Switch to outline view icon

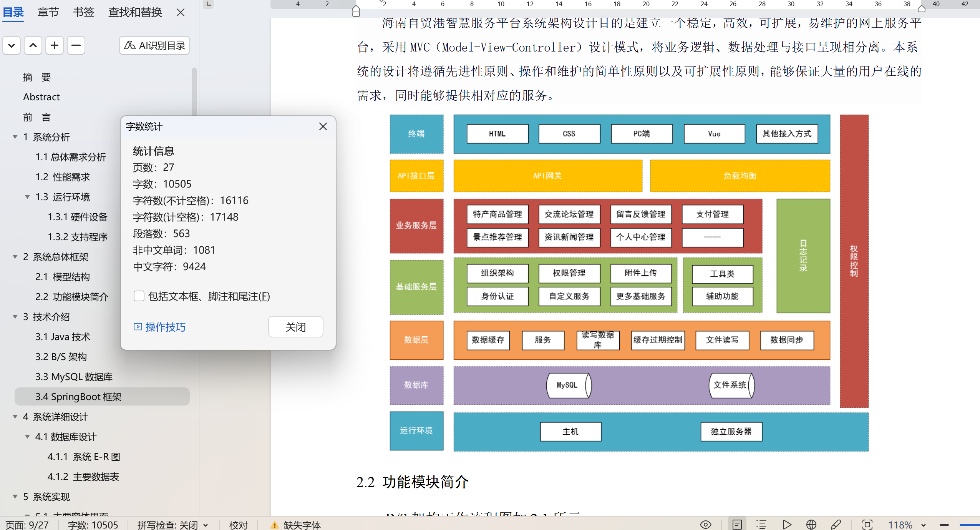pos(761,525)
